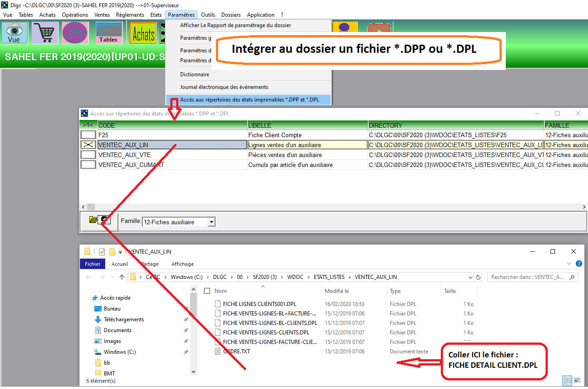Expand the Explorer ribbon chevron
Viewport: 588px width, 389px height.
coord(568,264)
